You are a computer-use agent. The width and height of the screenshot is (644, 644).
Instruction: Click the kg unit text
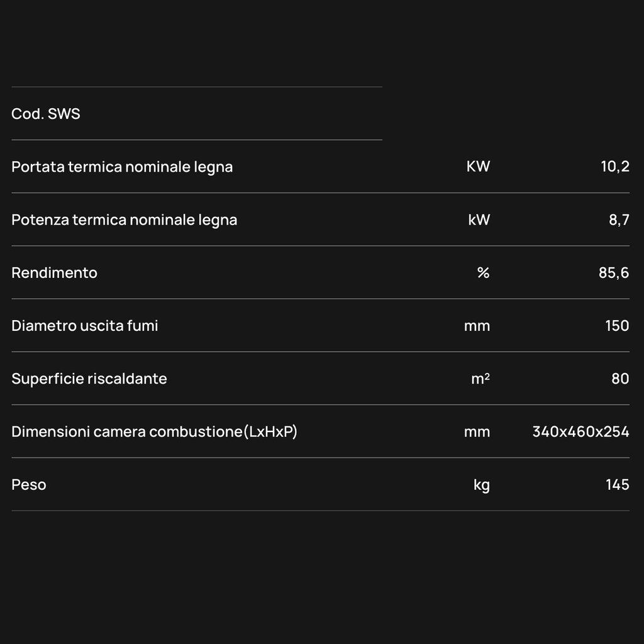[481, 486]
